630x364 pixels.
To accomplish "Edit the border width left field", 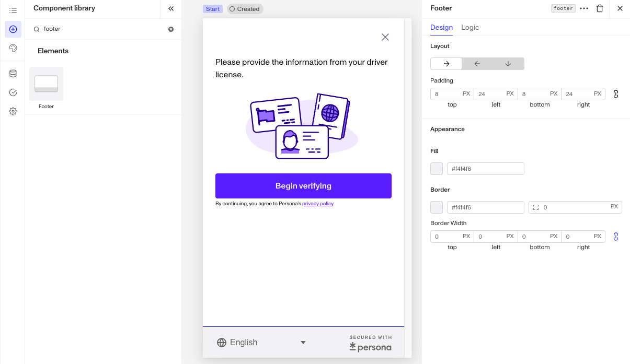I will (x=496, y=237).
